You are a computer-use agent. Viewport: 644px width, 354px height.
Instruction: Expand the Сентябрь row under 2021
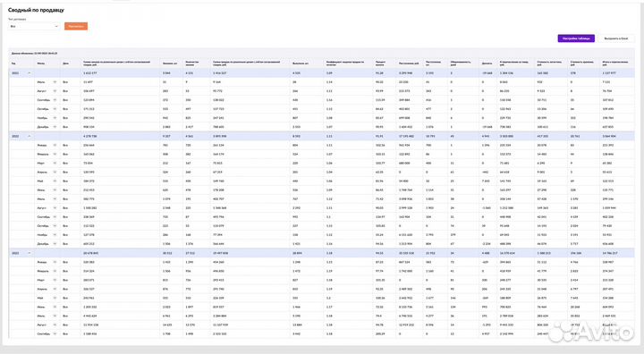[55, 100]
